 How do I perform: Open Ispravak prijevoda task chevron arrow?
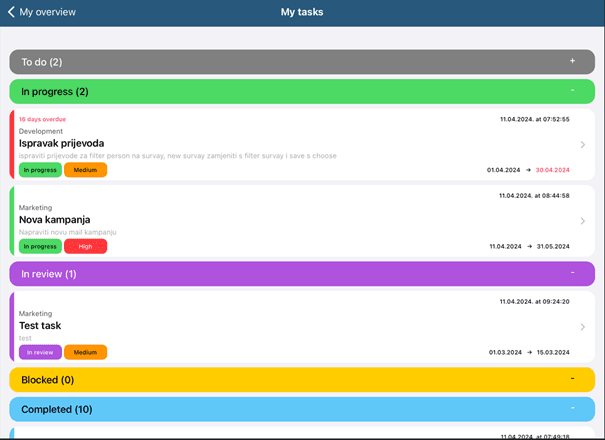coord(583,145)
